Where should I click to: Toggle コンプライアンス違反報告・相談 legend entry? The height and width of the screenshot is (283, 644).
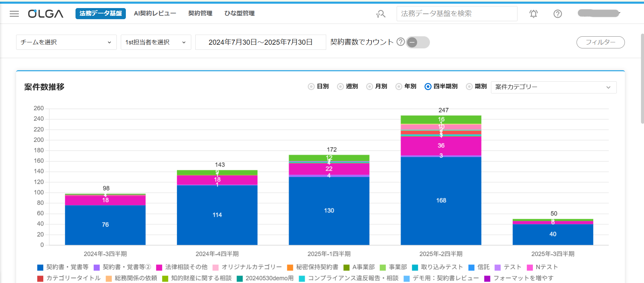(x=349, y=278)
